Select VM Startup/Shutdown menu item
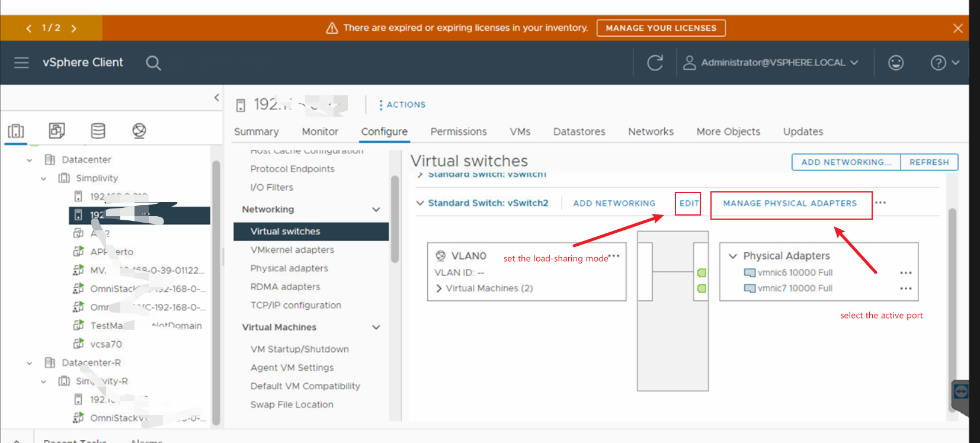980x443 pixels. point(299,349)
